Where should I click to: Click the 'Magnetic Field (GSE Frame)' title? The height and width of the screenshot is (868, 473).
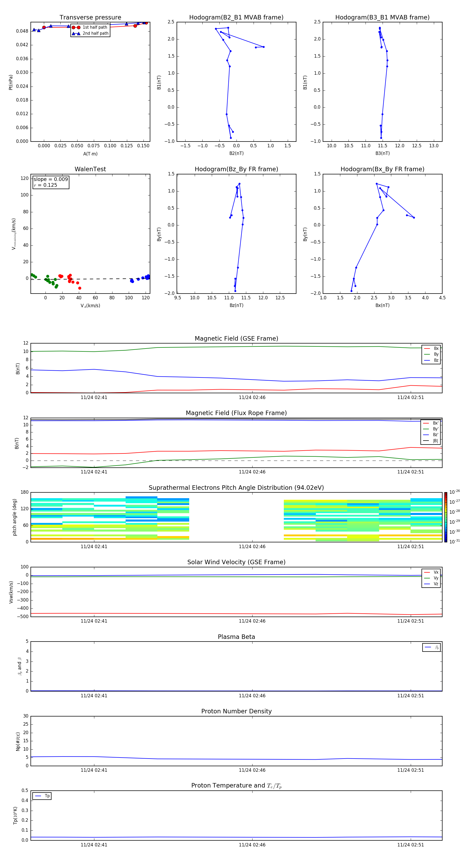click(236, 339)
